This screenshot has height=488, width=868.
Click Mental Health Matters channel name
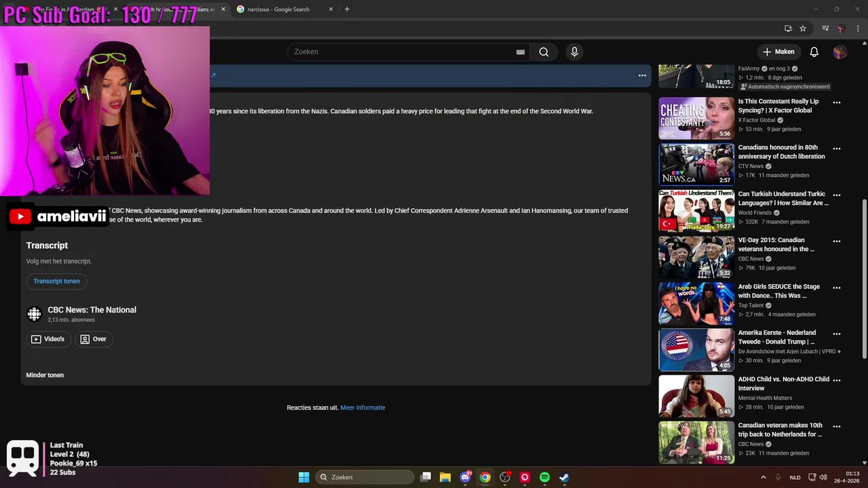(765, 398)
